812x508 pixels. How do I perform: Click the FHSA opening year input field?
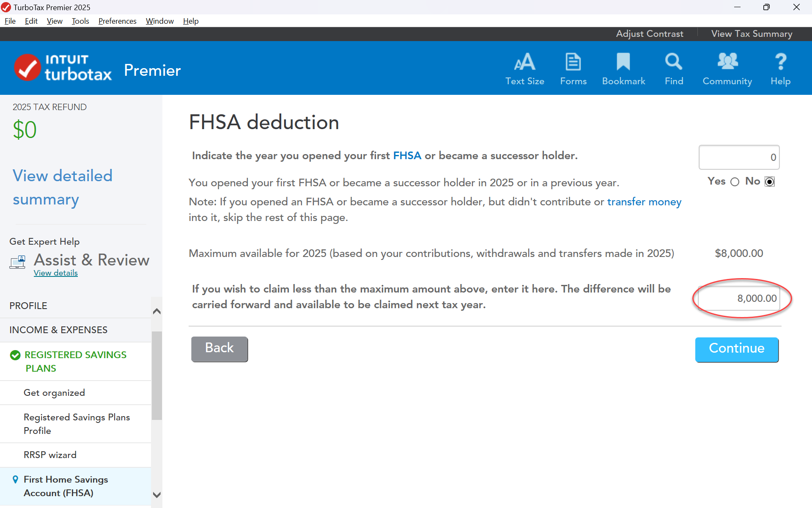(x=739, y=157)
